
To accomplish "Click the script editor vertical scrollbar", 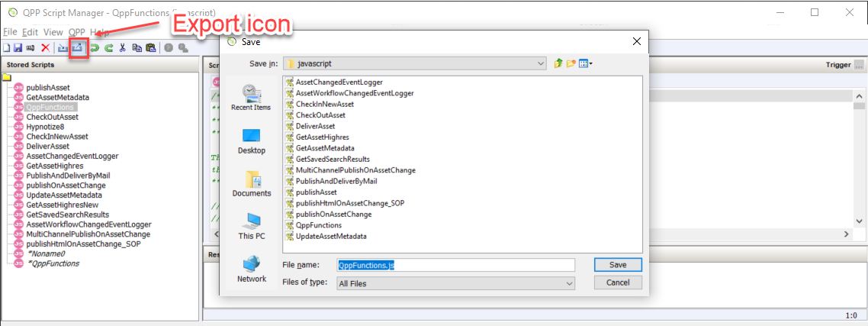I will click(x=859, y=159).
